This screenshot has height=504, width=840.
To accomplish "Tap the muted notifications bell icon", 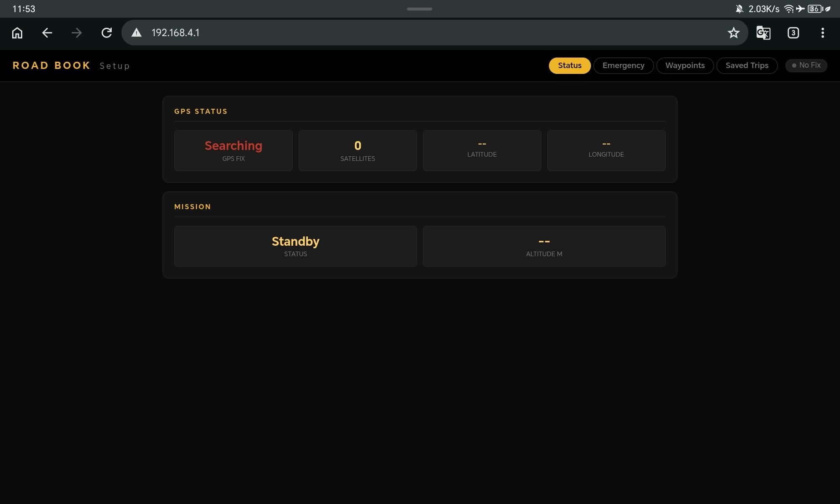I will click(739, 9).
